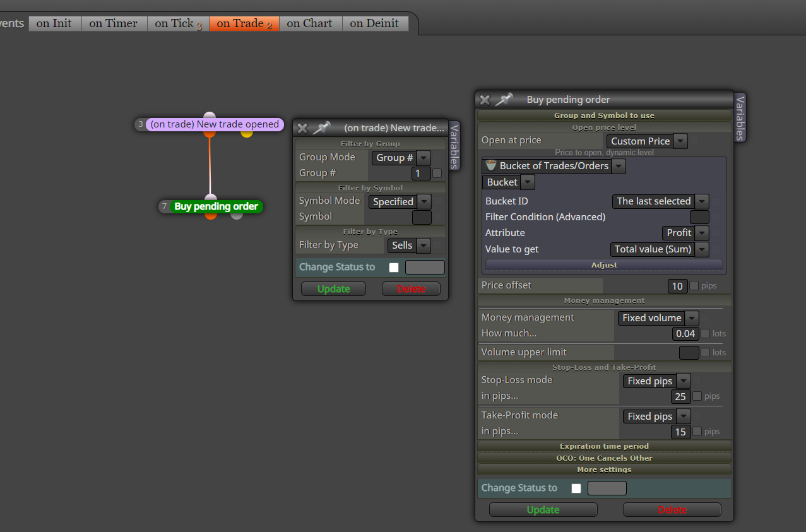The image size is (806, 532).
Task: Tick the Stop-Loss pips checkbox
Action: 697,396
